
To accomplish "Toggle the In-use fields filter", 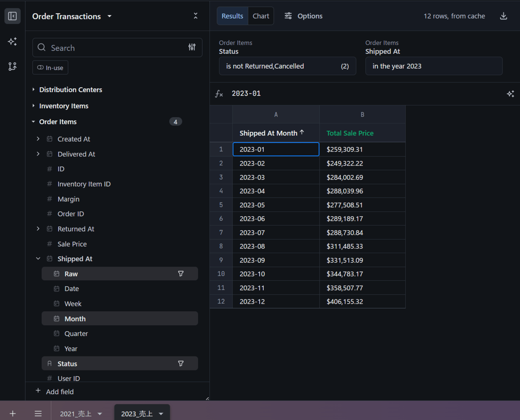I will click(50, 68).
